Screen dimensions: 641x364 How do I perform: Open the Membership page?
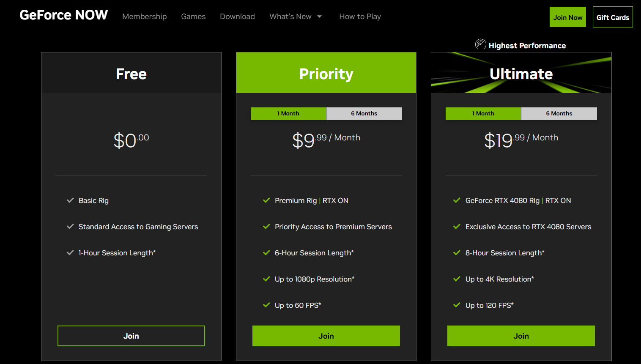pos(145,16)
